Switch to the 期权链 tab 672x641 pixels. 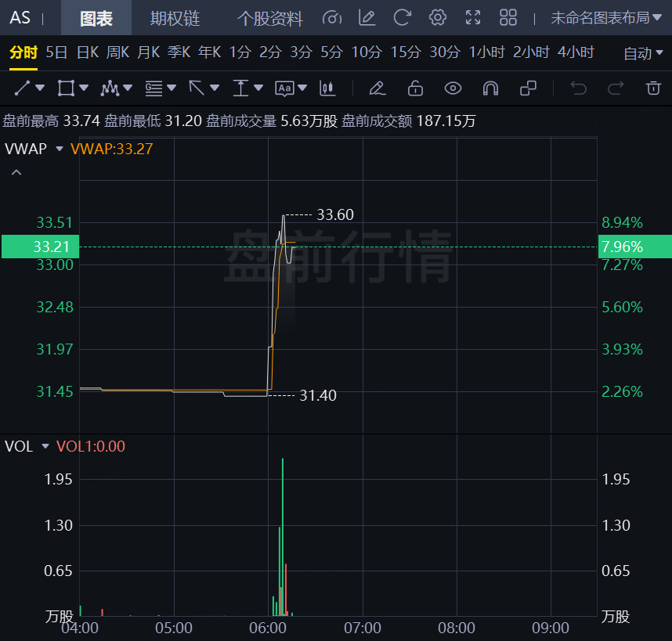pos(175,18)
